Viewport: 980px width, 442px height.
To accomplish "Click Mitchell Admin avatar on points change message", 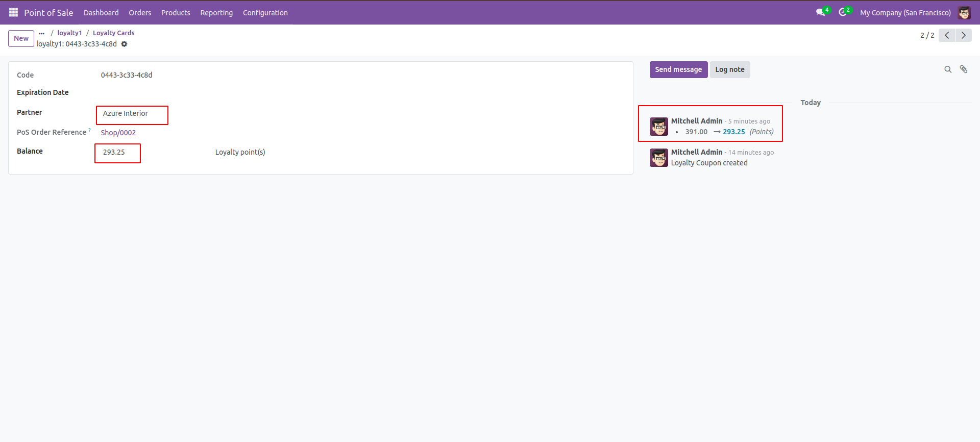I will (659, 127).
